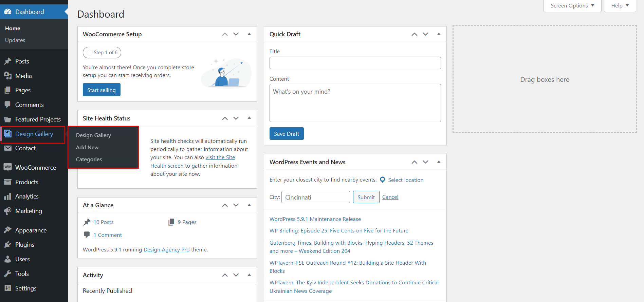Submit the city for nearby events

click(x=366, y=197)
